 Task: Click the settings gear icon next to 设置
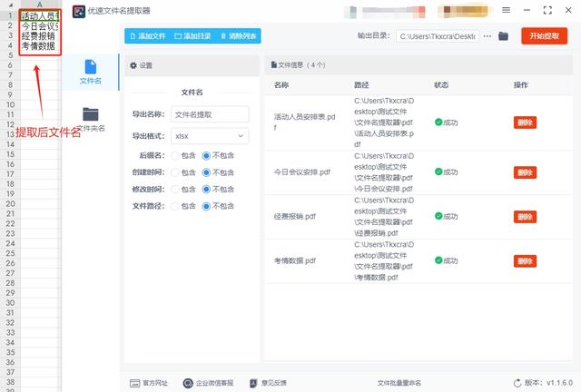(x=133, y=65)
